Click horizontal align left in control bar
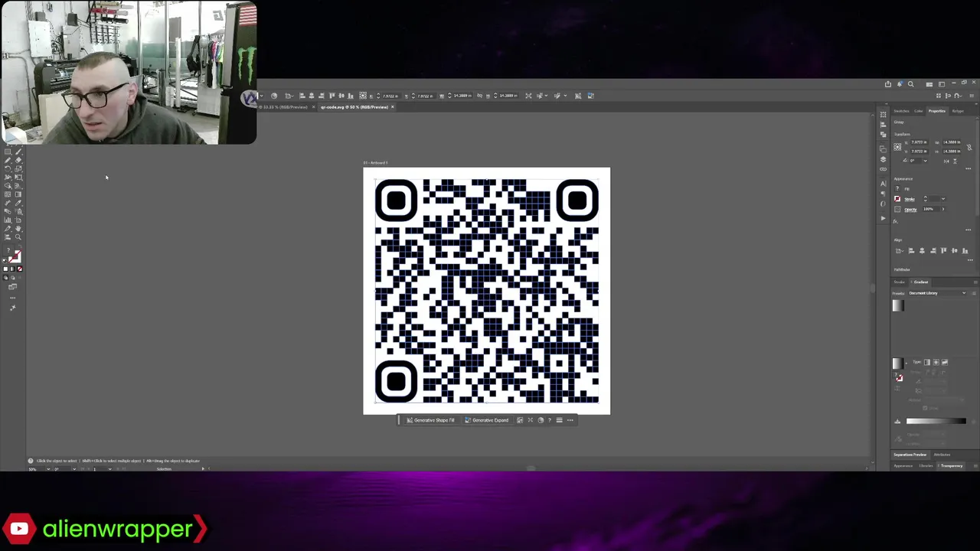The height and width of the screenshot is (551, 980). point(302,96)
